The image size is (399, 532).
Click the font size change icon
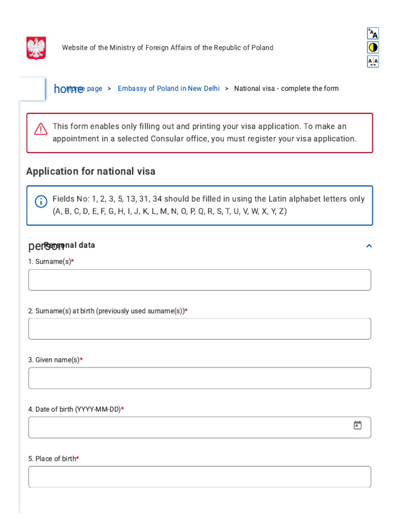373,33
